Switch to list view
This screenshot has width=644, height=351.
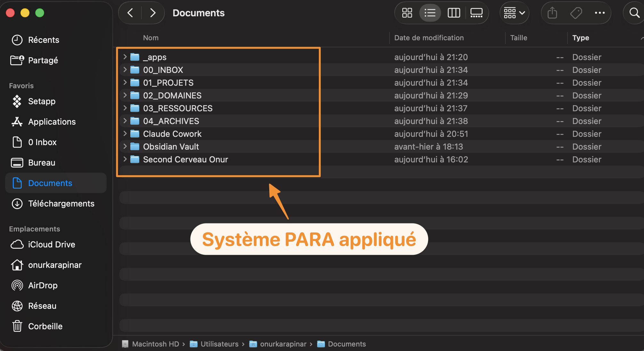(430, 13)
